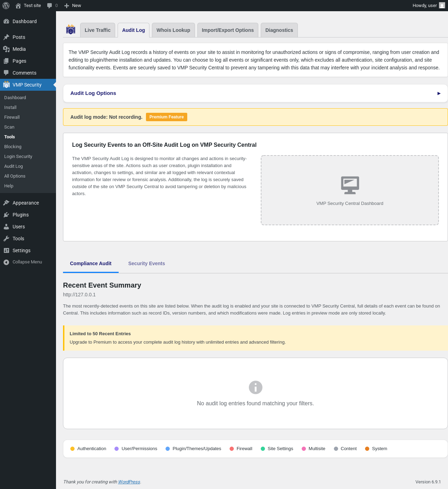The image size is (448, 489).
Task: Click the gray Content legend dot
Action: [336, 449]
